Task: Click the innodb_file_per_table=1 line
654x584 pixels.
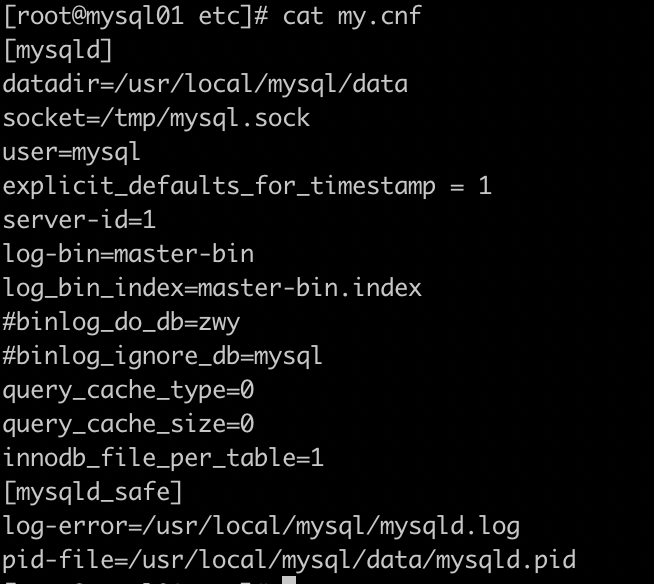Action: tap(163, 458)
